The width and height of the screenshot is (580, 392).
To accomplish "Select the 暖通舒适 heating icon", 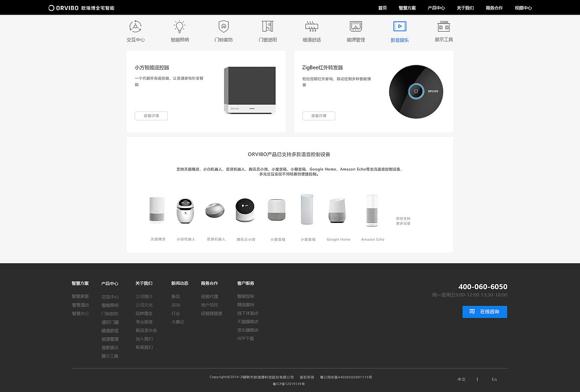I will coord(311,26).
